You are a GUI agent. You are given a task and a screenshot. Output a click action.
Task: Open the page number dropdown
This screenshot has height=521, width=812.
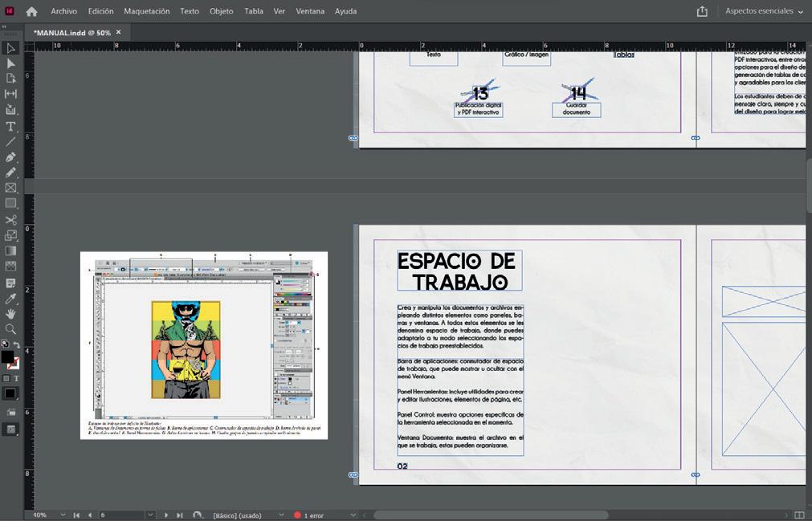150,515
